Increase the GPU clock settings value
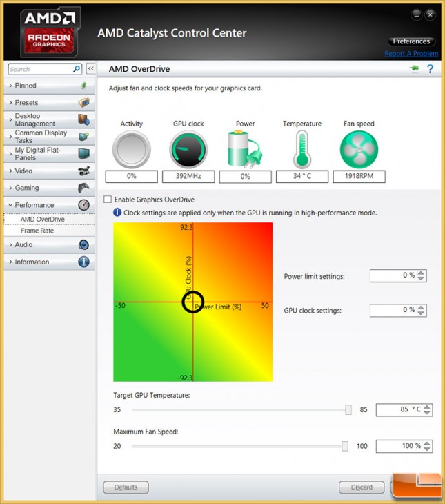 coord(422,307)
